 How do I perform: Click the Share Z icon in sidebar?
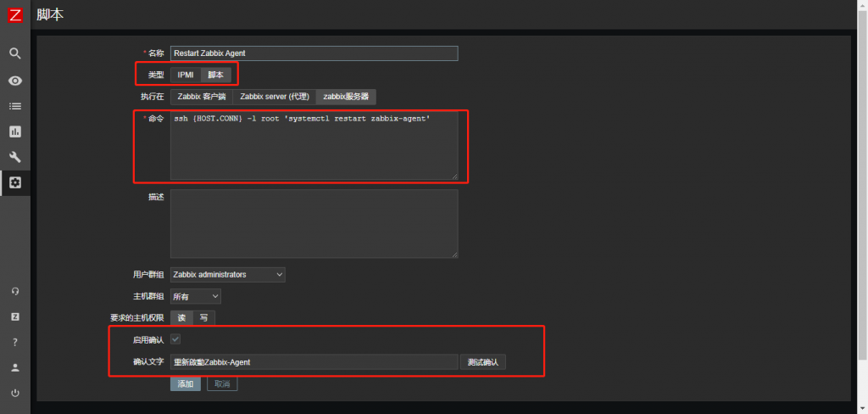tap(15, 317)
